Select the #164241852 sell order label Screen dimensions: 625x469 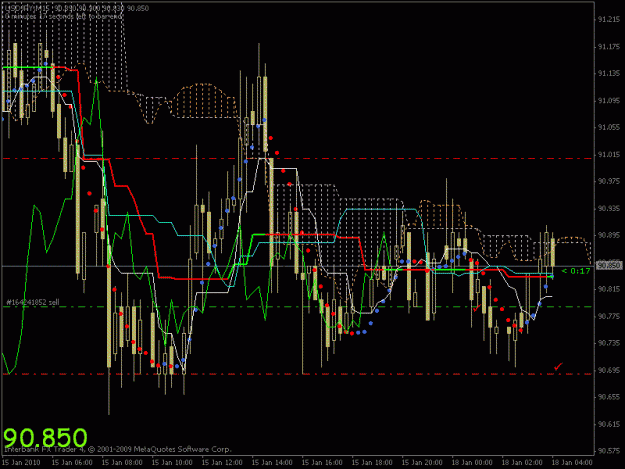pos(33,302)
